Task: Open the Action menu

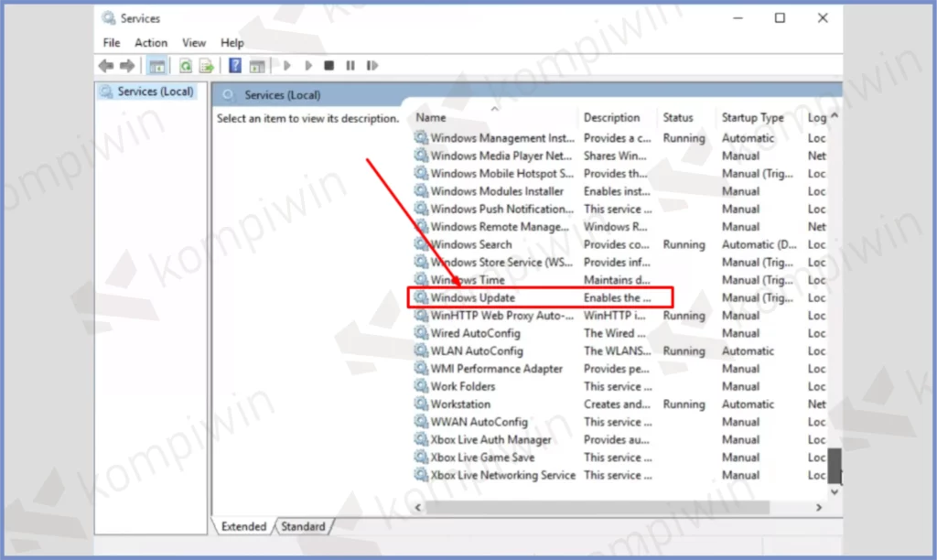Action: (x=151, y=43)
